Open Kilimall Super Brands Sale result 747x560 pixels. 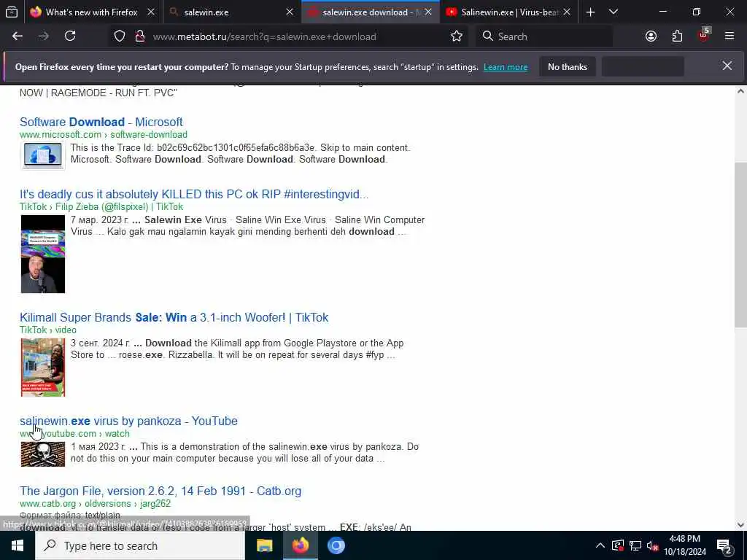point(174,318)
